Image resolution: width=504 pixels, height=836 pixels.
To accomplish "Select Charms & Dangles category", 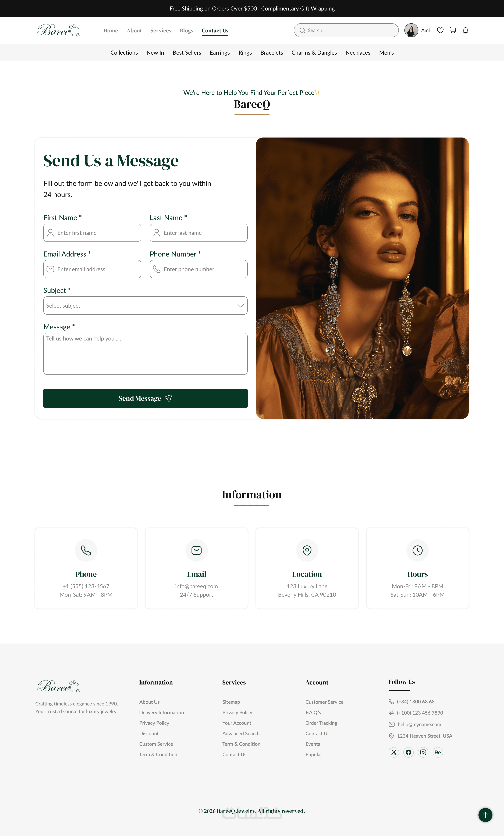I will coord(314,53).
